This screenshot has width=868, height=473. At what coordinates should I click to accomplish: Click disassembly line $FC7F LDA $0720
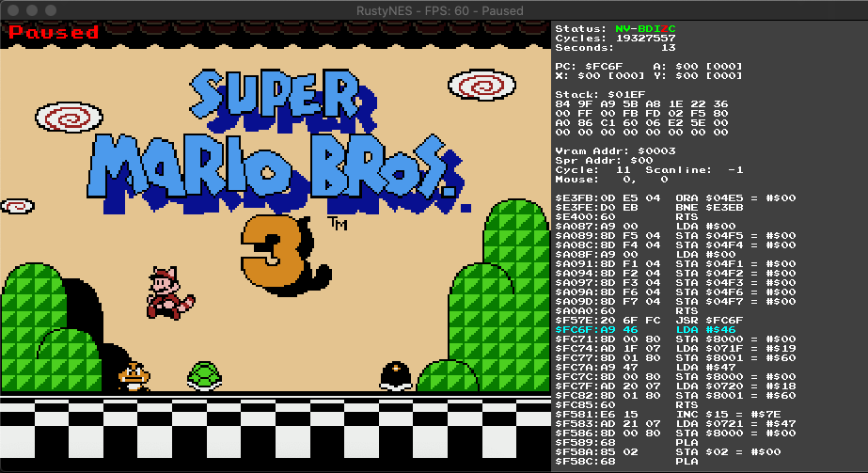tap(675, 386)
